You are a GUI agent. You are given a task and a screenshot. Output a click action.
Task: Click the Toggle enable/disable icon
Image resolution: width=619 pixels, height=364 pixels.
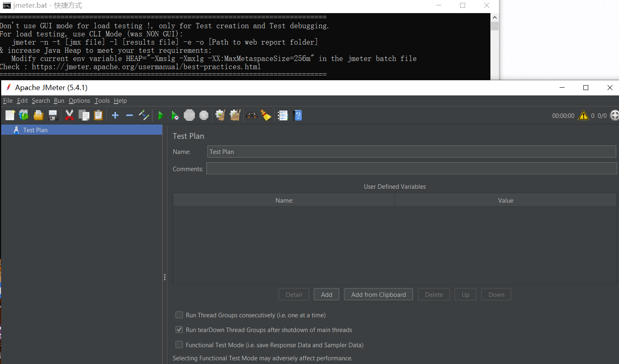[x=144, y=115]
